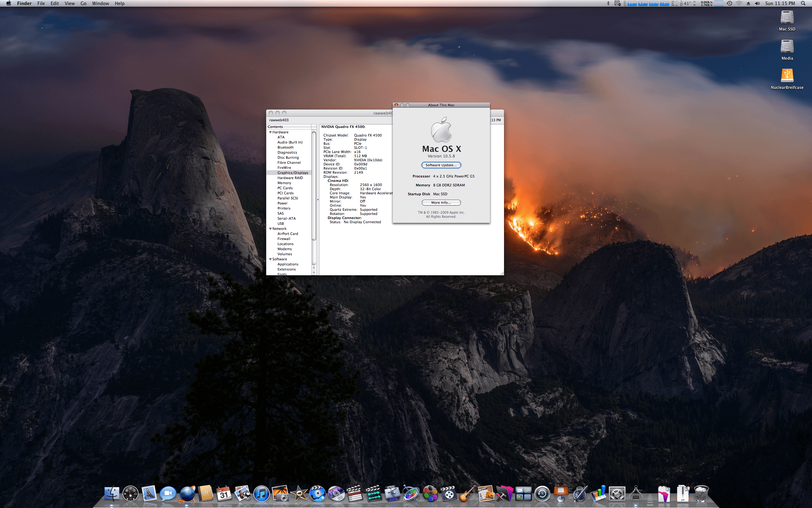Open the Time Machine status menu
Screen dimensions: 812x508
tap(730, 3)
